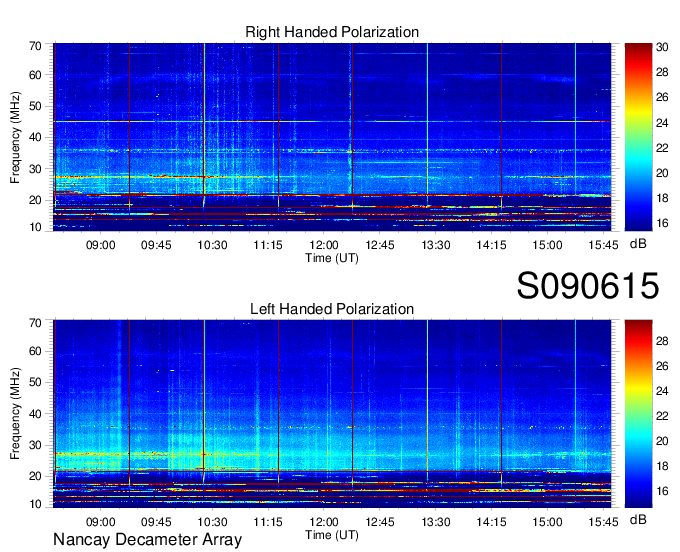Click the Frequency (MHz) label of Right Handed plot
Image resolution: width=680 pixels, height=552 pixels.
(x=15, y=137)
